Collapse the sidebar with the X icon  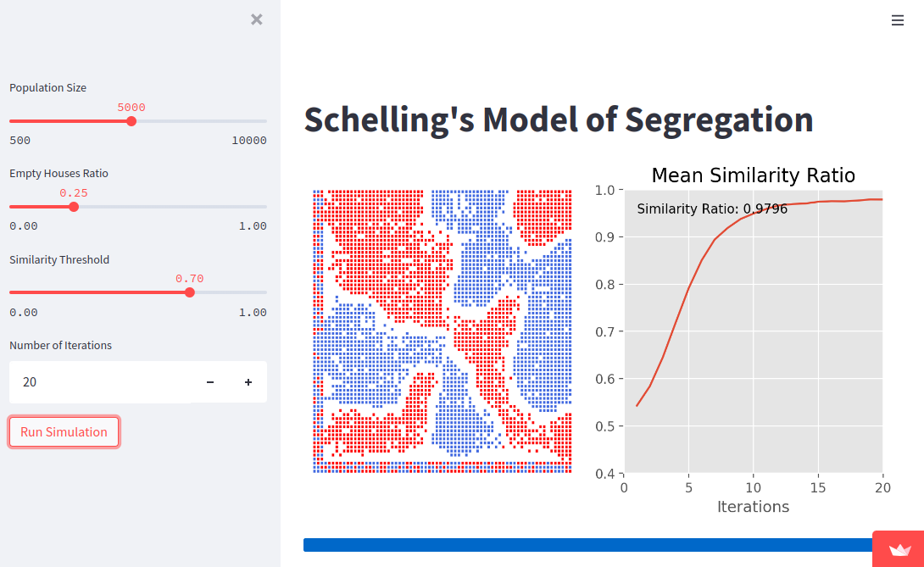coord(257,19)
